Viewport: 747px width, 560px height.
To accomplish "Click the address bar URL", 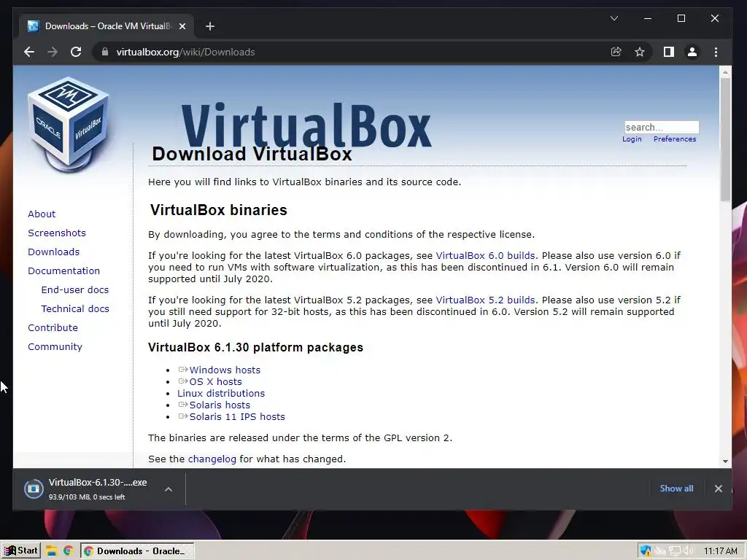I will 185,52.
